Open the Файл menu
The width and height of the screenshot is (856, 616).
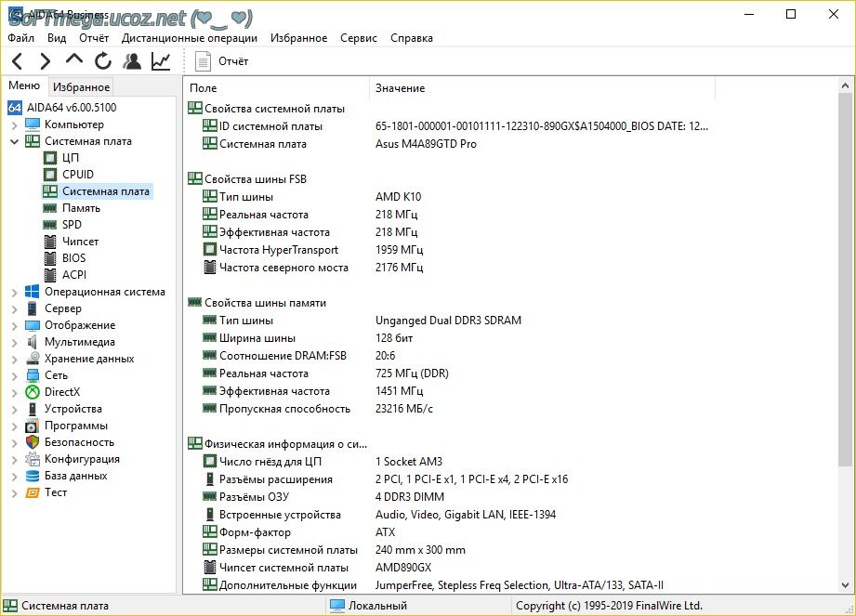pos(20,38)
